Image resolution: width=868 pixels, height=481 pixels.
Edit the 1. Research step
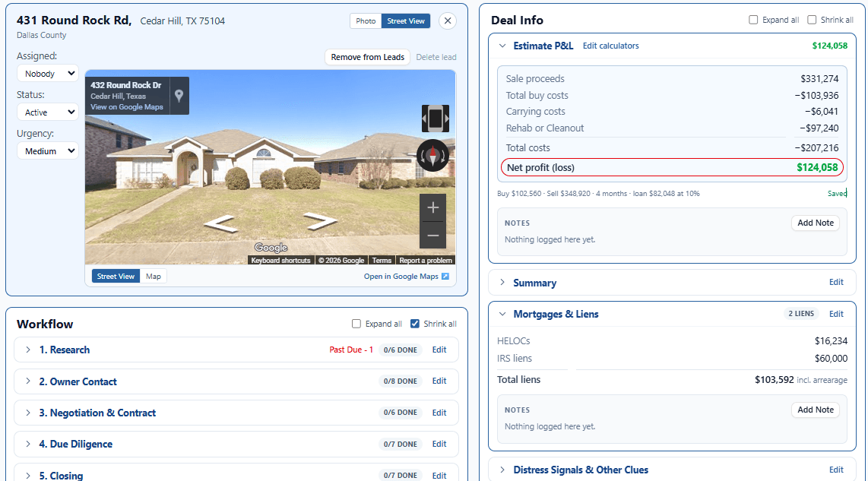[439, 350]
